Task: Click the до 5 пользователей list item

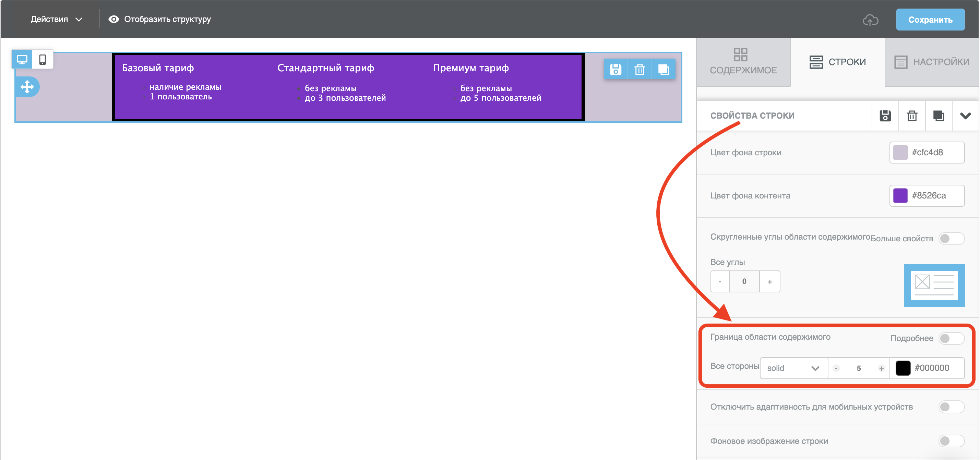Action: 501,98
